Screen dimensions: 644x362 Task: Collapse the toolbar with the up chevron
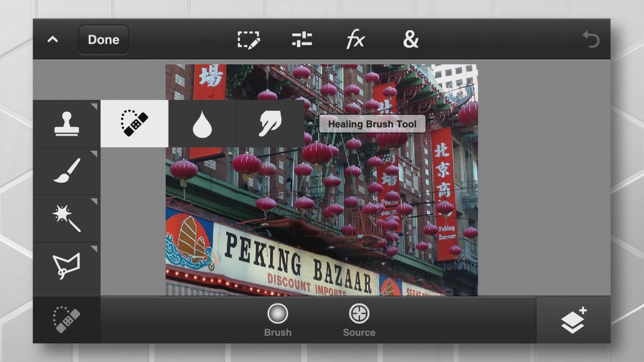click(x=53, y=40)
